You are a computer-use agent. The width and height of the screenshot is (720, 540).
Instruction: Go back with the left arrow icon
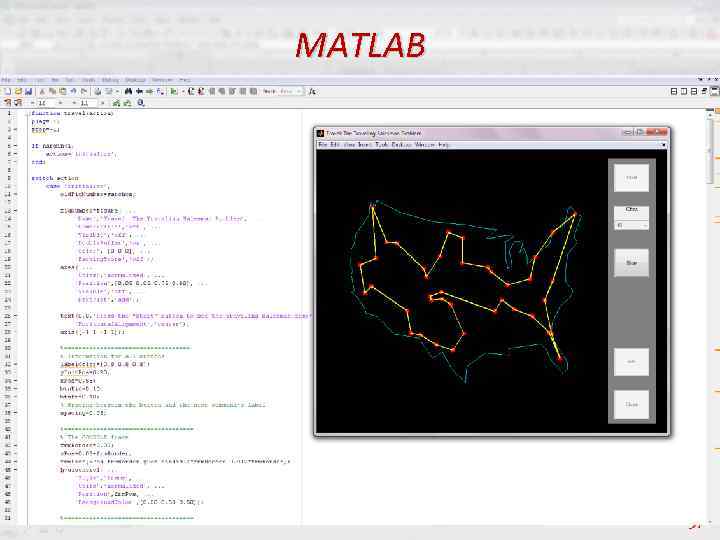tap(139, 91)
